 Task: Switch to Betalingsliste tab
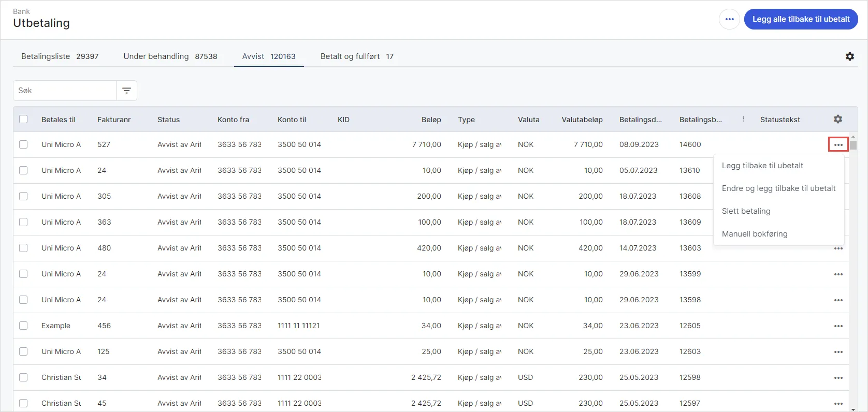(60, 56)
